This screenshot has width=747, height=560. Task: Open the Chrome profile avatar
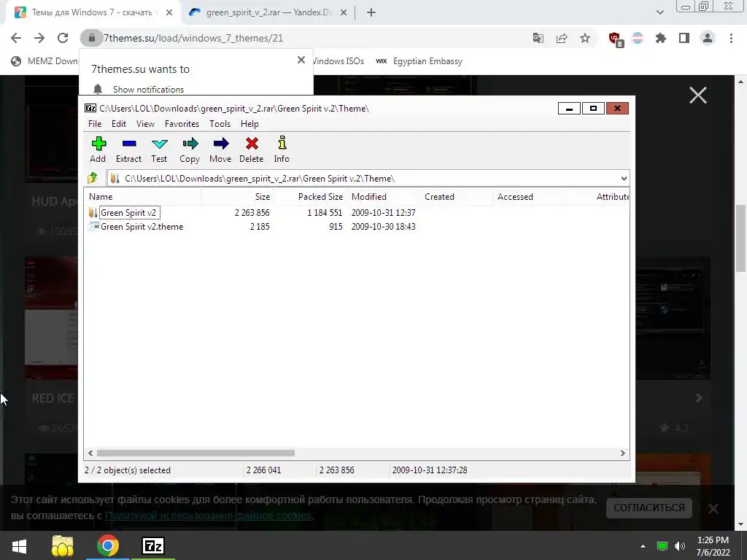pos(708,38)
